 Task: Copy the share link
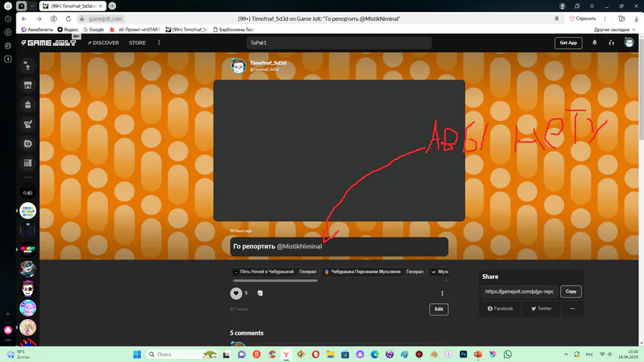571,291
